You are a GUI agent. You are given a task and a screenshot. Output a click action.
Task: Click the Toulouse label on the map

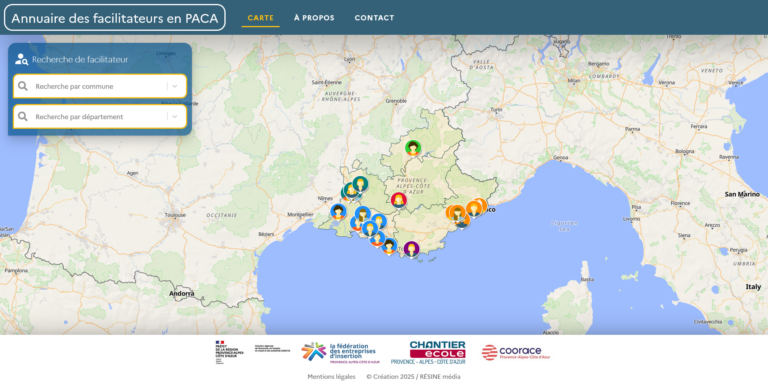click(175, 215)
